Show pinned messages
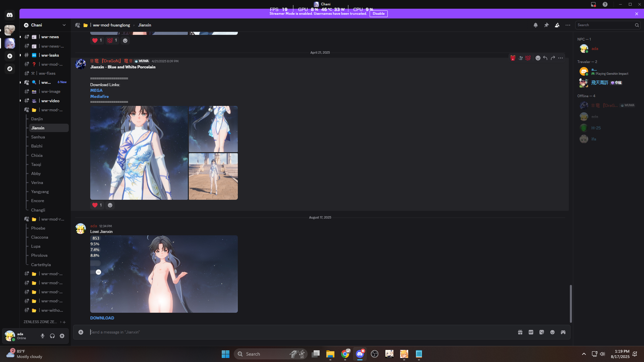 pos(546,25)
